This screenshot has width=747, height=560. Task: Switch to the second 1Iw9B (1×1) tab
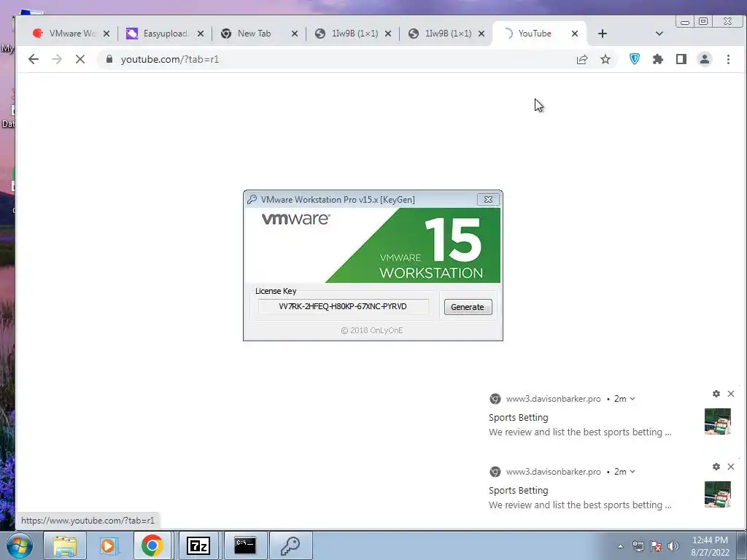point(447,34)
